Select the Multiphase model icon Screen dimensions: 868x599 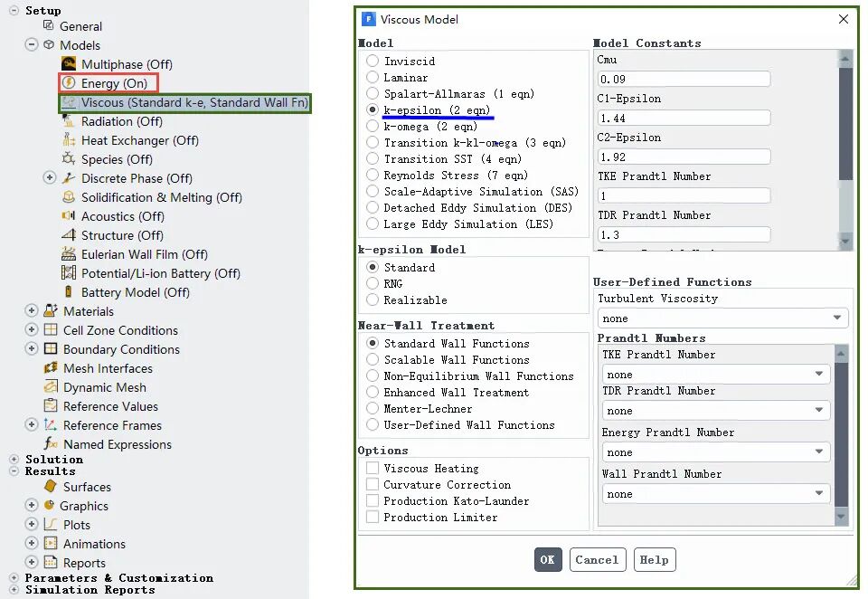click(69, 63)
